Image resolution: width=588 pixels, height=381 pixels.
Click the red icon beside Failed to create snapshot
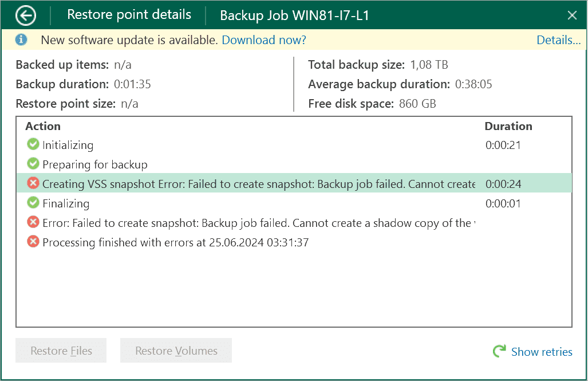pos(33,222)
